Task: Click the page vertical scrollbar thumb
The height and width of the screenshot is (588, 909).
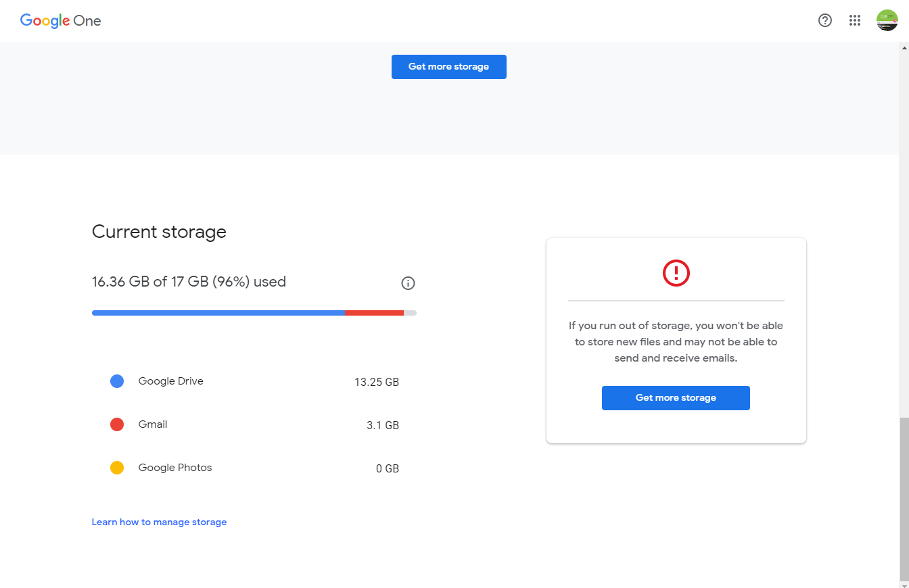Action: [x=904, y=500]
